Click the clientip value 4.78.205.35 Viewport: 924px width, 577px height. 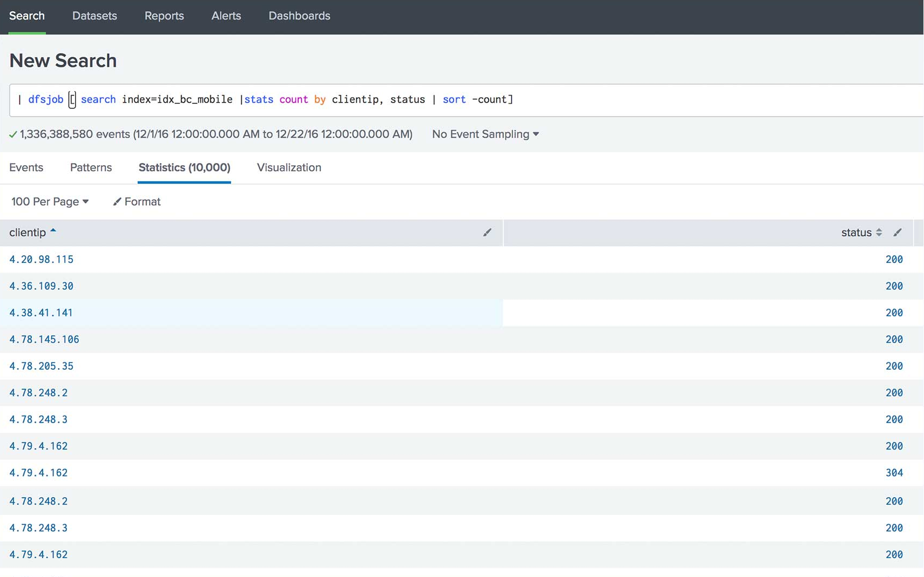pos(41,366)
